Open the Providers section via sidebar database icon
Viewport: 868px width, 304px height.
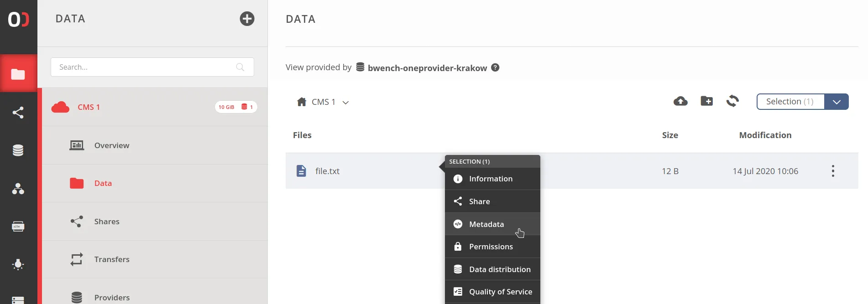(x=18, y=150)
